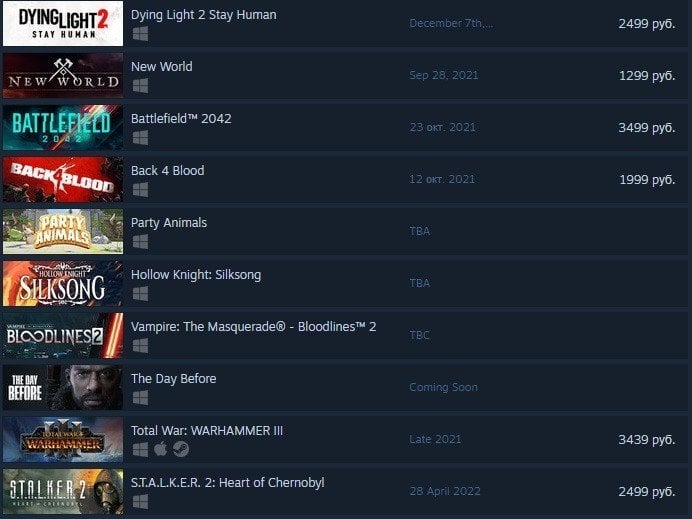Viewport: 692px width, 519px height.
Task: Select the Back 4 Blood cover image
Action: point(63,179)
